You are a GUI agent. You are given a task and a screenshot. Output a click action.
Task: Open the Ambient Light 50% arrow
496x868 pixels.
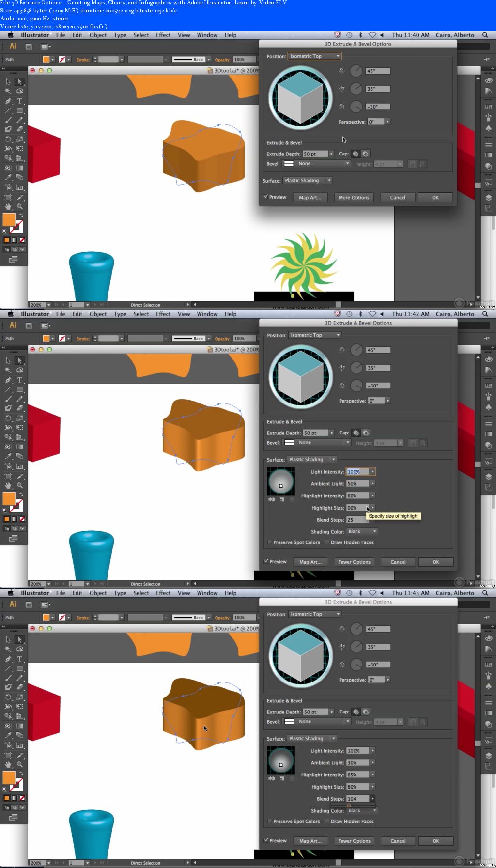tap(372, 483)
